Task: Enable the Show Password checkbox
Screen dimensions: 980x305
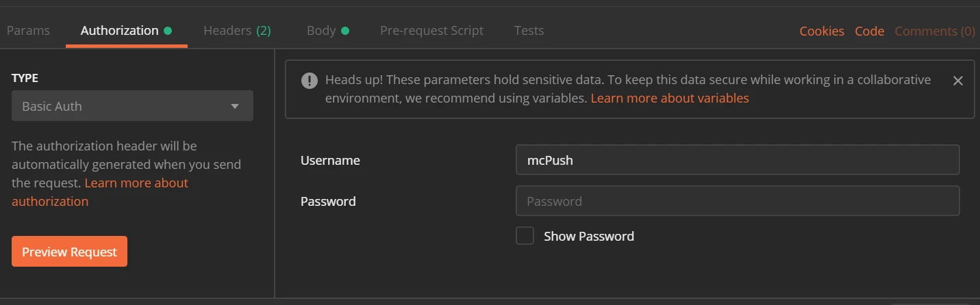Action: pos(525,236)
